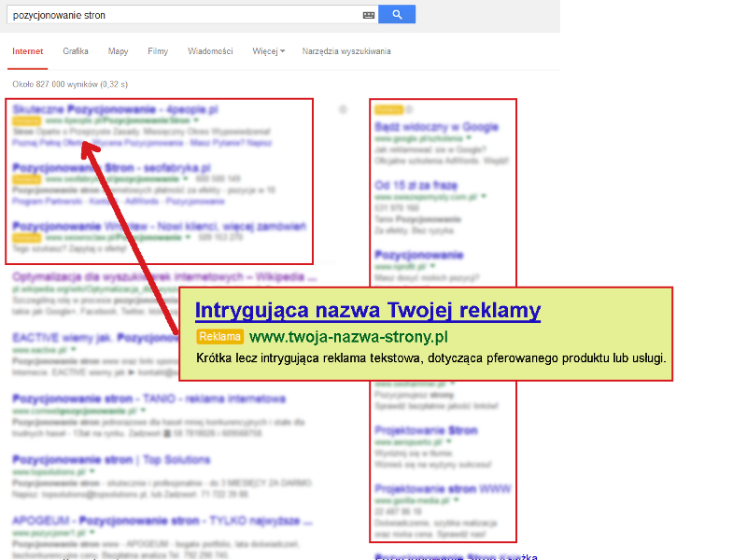
Task: Expand the Więcej dropdown menu
Action: (269, 51)
